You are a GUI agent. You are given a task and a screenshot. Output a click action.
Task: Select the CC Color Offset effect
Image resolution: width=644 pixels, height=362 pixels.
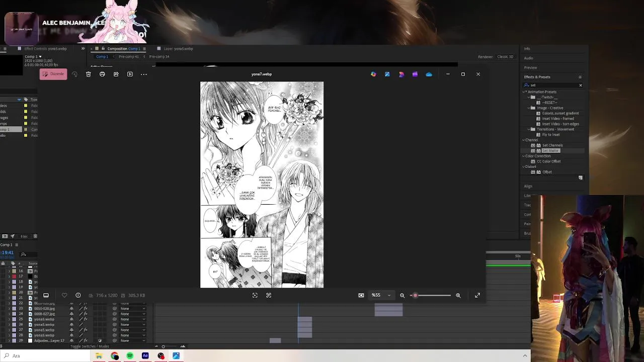tap(548, 161)
